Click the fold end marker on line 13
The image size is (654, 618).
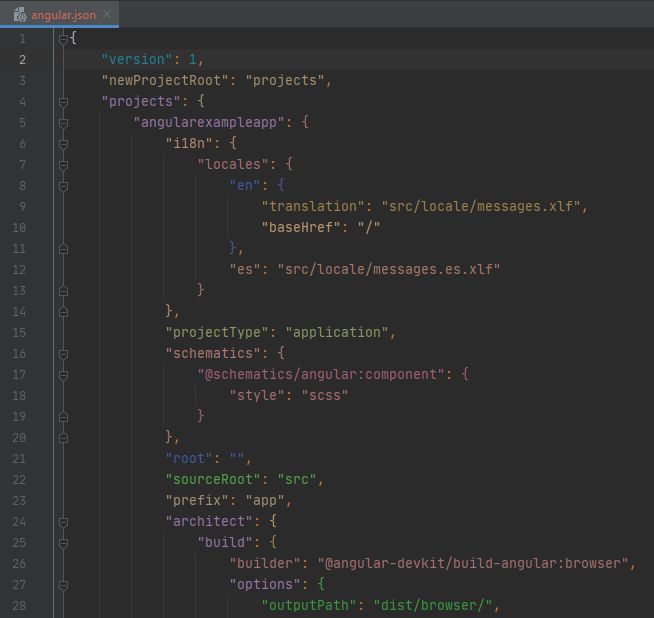[63, 291]
